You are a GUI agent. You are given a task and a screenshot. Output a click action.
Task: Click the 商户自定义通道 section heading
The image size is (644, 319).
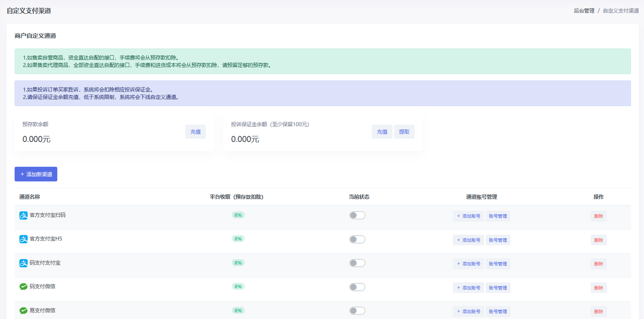click(x=35, y=36)
